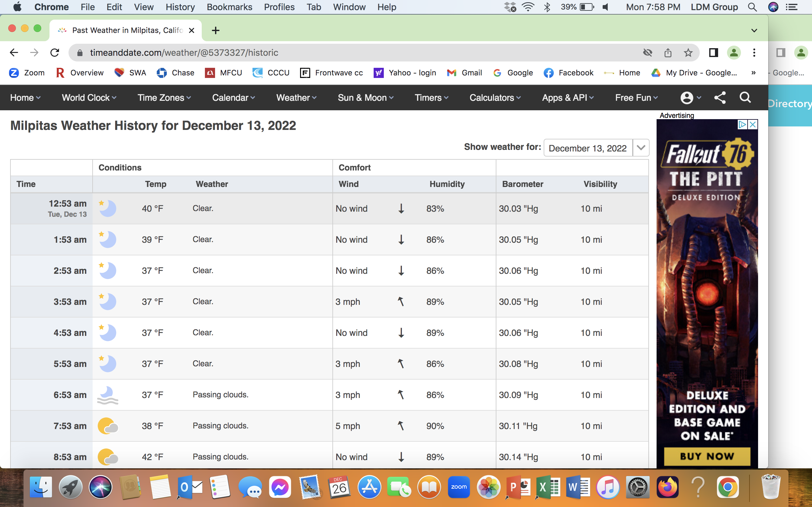Click the third-party cookies blocked eye icon

[x=647, y=53]
